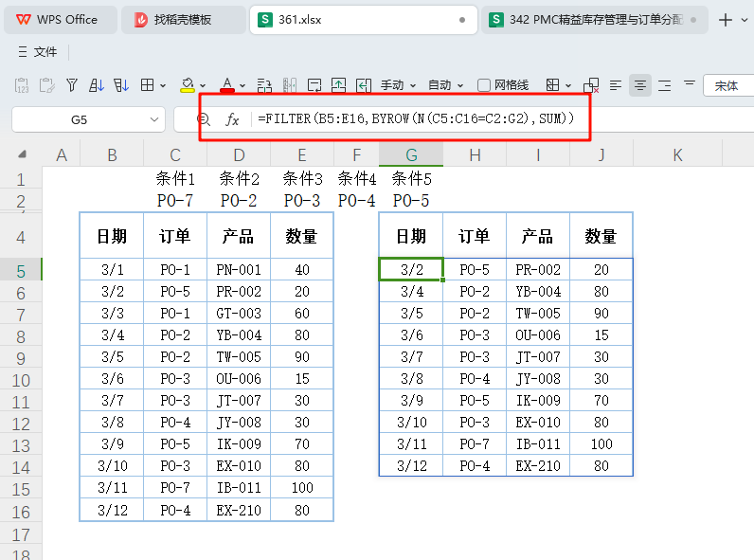Click left table header 订单

175,236
